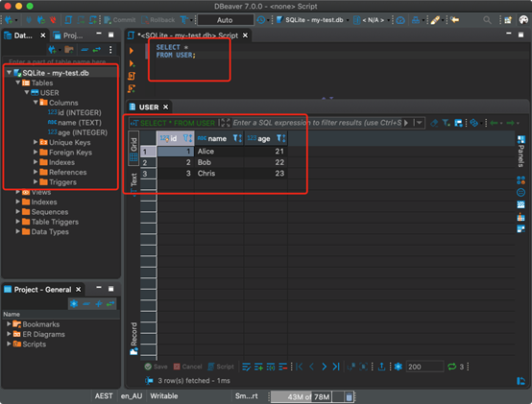Expand the Table Triggers node
Image resolution: width=532 pixels, height=404 pixels.
(x=17, y=222)
